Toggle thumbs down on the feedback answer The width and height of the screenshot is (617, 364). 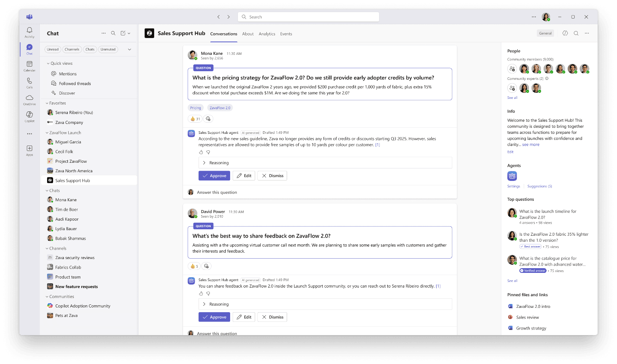point(208,293)
